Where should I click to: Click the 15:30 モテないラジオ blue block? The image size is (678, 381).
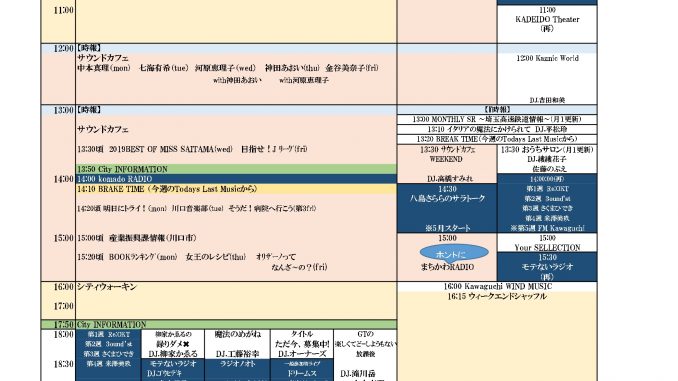point(547,267)
